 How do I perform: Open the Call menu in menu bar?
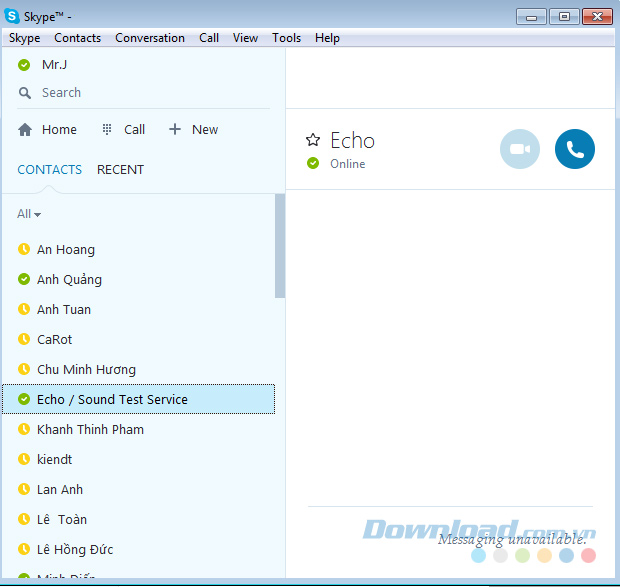[209, 38]
